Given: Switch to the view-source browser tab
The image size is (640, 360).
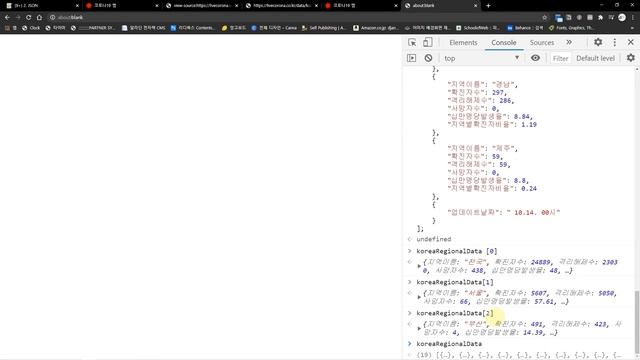Looking at the screenshot, I should pyautogui.click(x=201, y=6).
